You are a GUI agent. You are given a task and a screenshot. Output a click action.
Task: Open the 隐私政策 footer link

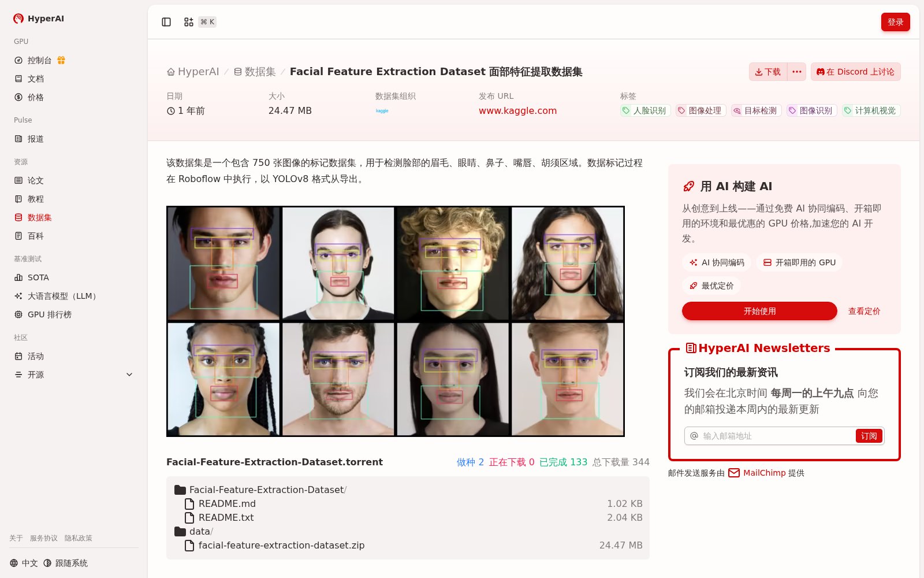pos(79,538)
